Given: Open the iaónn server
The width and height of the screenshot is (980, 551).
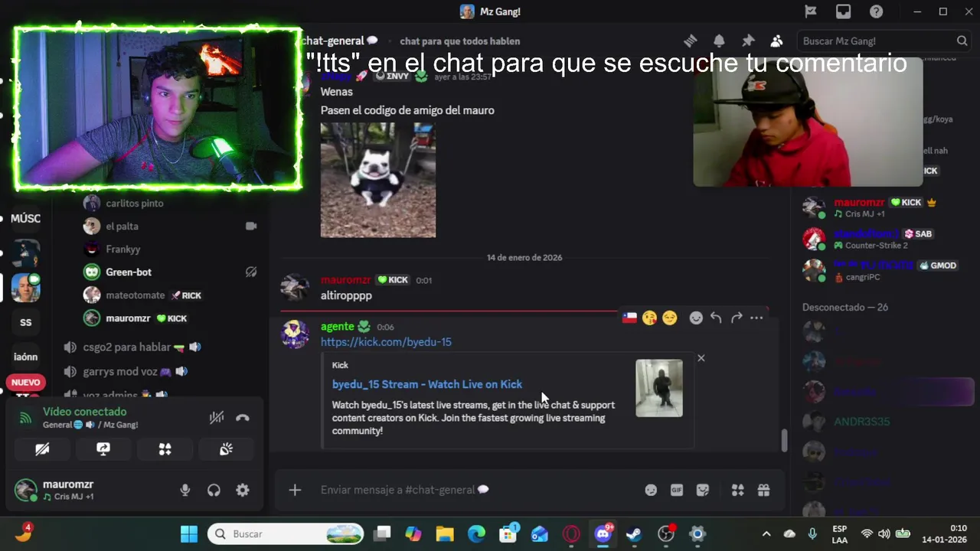Looking at the screenshot, I should [25, 357].
